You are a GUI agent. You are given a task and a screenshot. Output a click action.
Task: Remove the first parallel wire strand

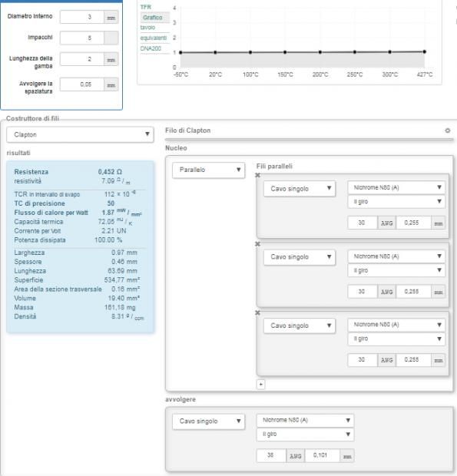click(257, 175)
